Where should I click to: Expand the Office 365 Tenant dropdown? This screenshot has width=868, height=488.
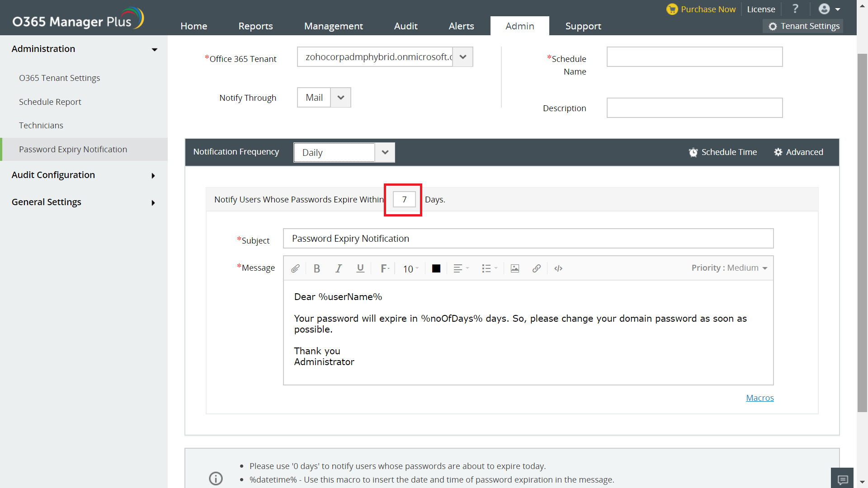[x=462, y=57]
